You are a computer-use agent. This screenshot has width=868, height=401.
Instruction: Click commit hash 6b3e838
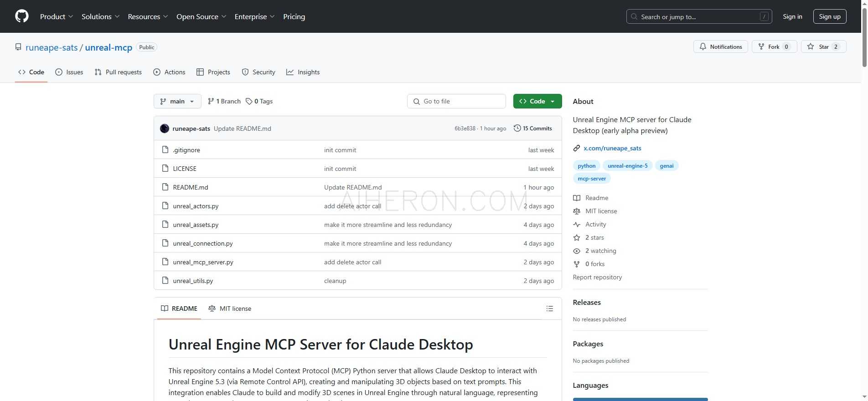[465, 129]
